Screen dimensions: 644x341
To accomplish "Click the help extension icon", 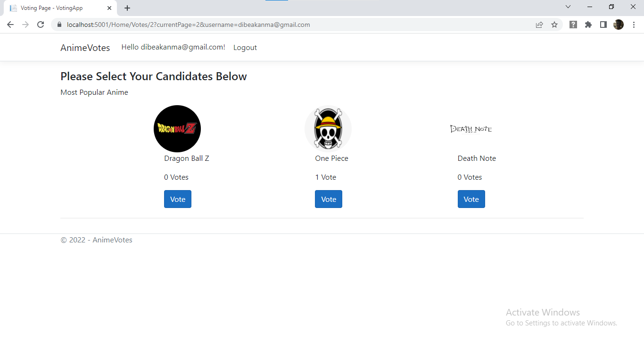I will pyautogui.click(x=573, y=24).
